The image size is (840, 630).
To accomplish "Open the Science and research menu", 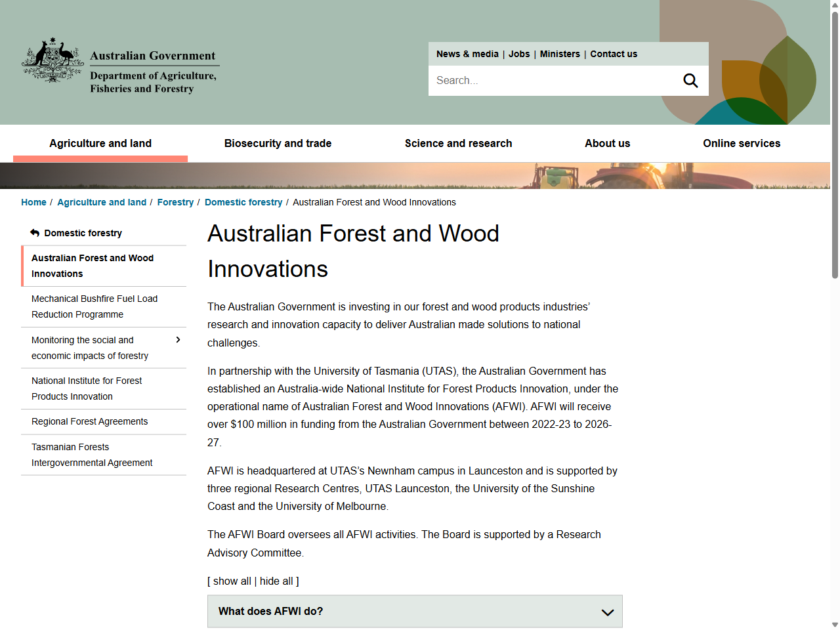I will point(458,143).
